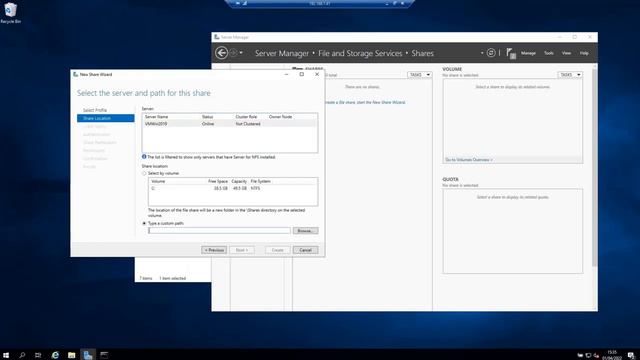
Task: Open the Manage menu
Action: point(528,53)
